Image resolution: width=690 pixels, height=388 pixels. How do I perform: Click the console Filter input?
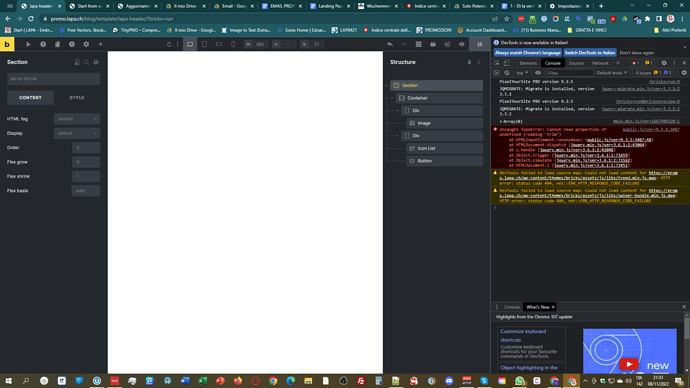(570, 73)
